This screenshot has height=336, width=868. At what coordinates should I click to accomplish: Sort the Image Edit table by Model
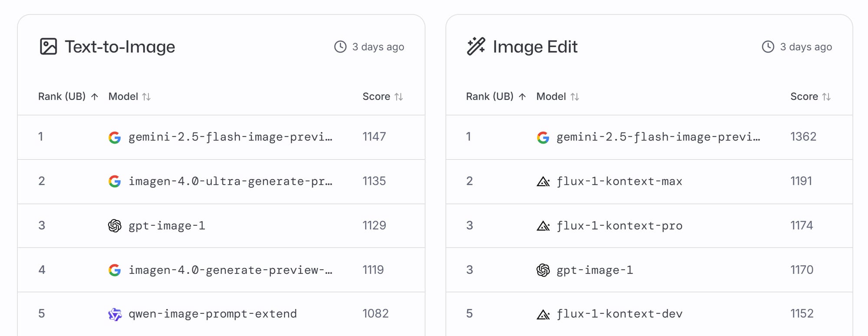558,96
